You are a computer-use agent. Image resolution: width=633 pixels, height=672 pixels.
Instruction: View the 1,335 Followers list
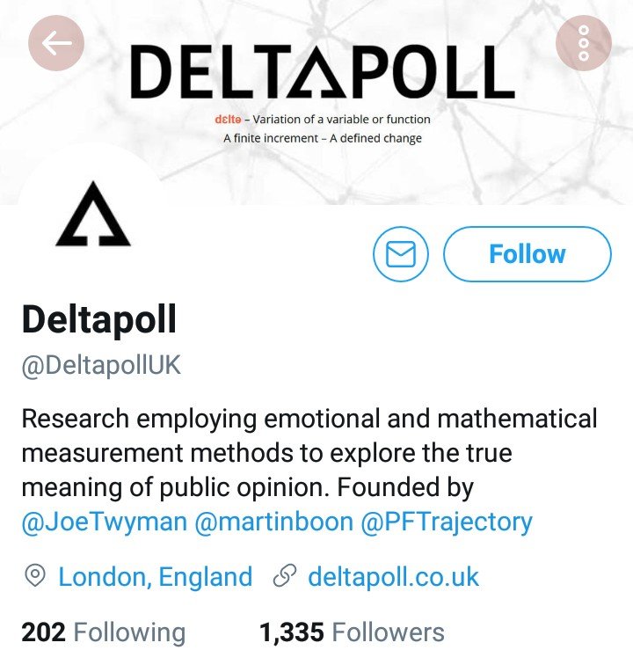(x=352, y=632)
